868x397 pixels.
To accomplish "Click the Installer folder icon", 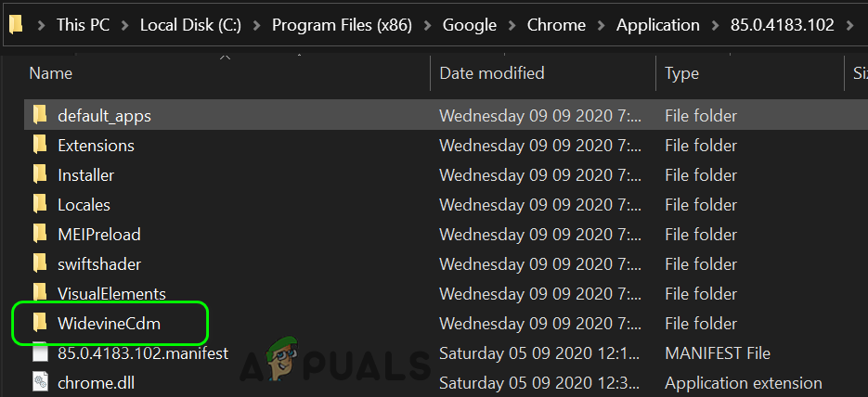I will 39,174.
